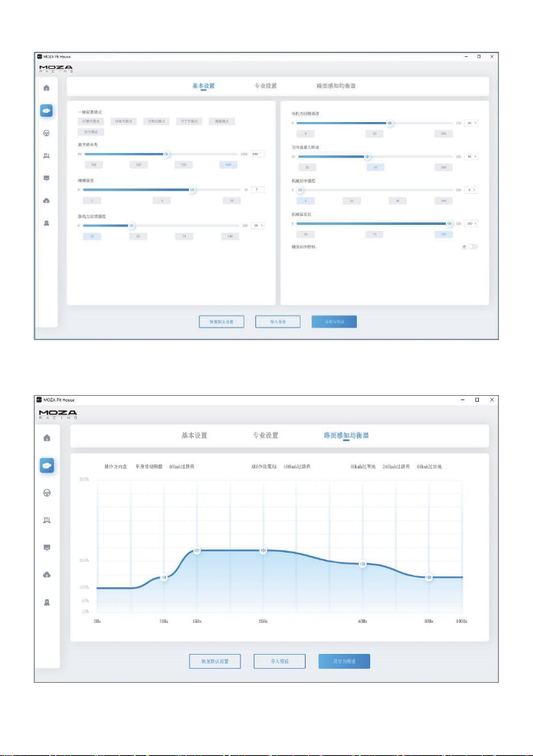Image resolution: width=533 pixels, height=756 pixels.
Task: Click the 游戏力回馈强度 percentage input field
Action: (258, 226)
